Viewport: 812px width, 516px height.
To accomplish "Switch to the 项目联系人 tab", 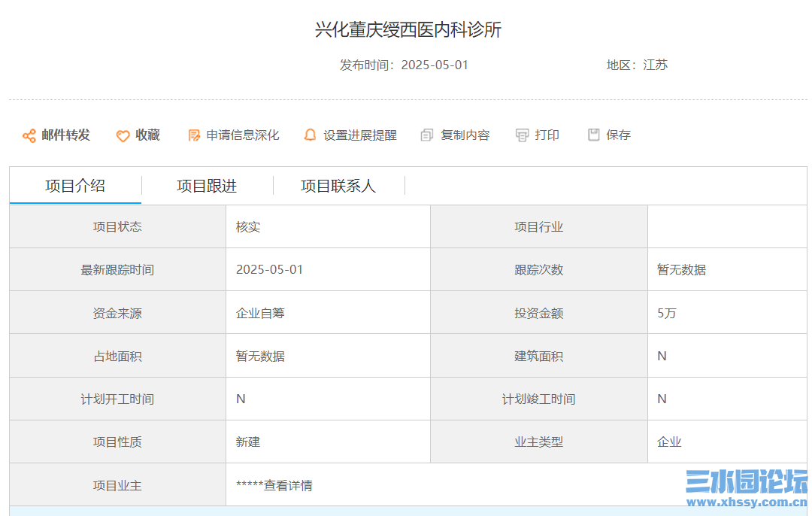I will tap(338, 186).
